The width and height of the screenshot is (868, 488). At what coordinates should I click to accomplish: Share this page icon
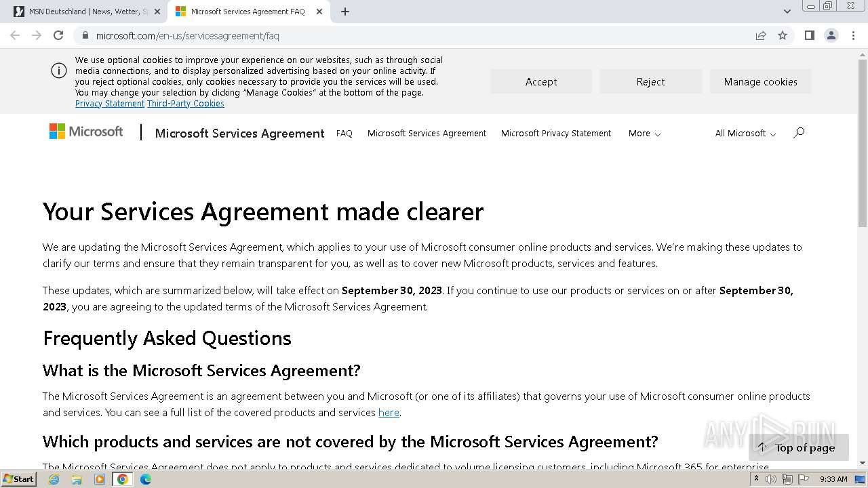(761, 35)
